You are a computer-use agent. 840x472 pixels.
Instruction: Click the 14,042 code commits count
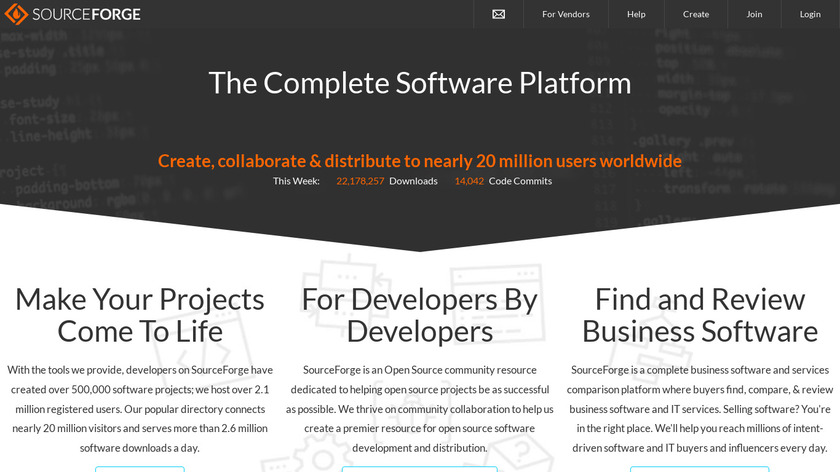(469, 181)
